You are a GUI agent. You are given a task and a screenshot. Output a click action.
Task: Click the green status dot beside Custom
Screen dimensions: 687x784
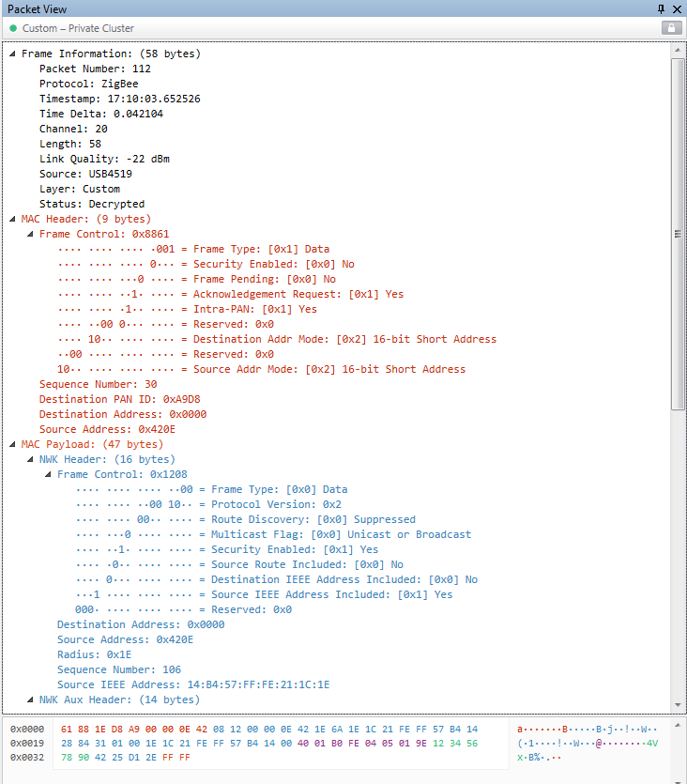coord(13,29)
